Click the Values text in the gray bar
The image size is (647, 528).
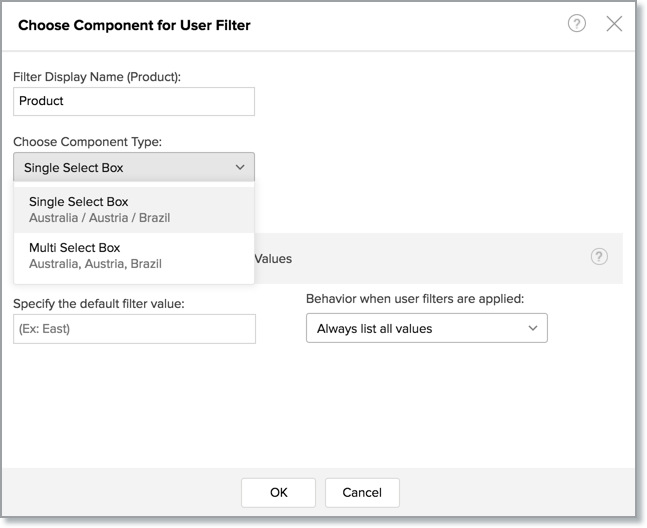(273, 258)
